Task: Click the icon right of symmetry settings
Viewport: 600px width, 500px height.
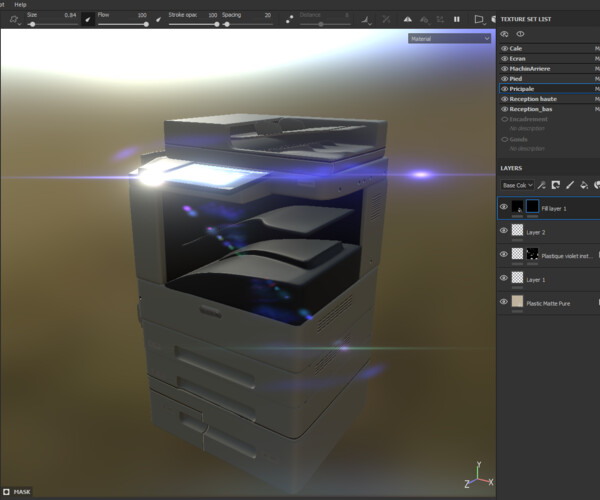Action: [x=440, y=20]
